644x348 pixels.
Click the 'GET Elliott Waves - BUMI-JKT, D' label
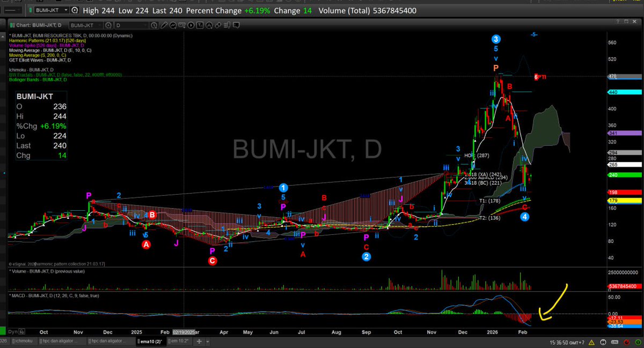[40, 60]
